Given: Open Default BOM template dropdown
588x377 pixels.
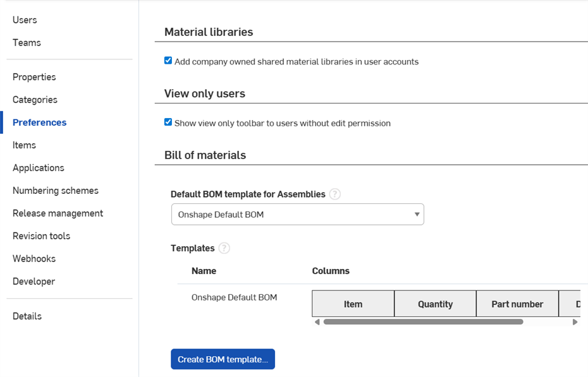Looking at the screenshot, I should [297, 215].
